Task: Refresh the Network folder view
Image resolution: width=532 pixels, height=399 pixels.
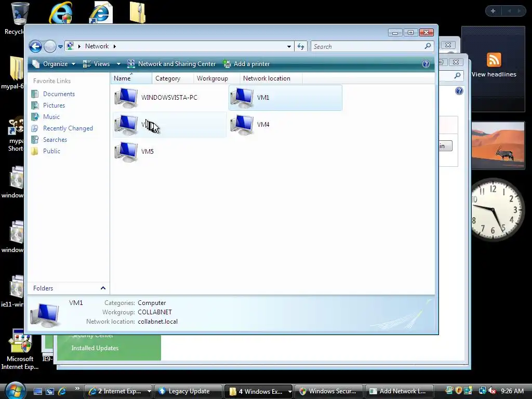Action: click(x=301, y=46)
